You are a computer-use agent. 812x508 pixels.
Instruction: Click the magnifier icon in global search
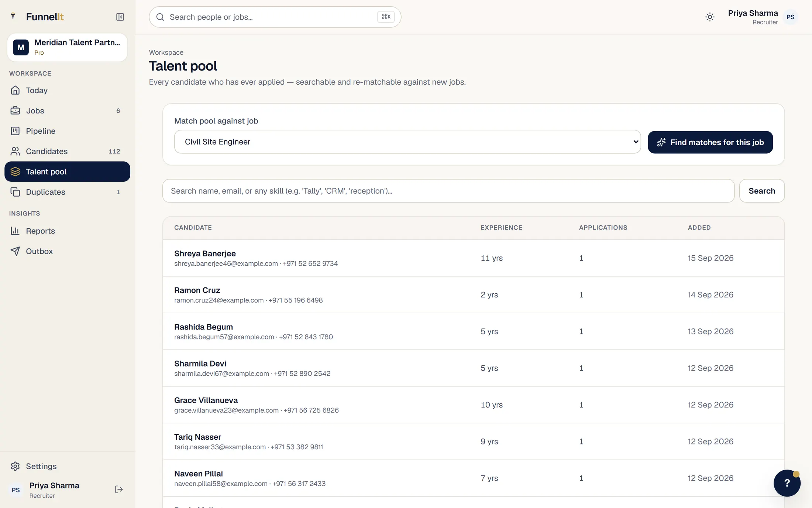click(160, 17)
